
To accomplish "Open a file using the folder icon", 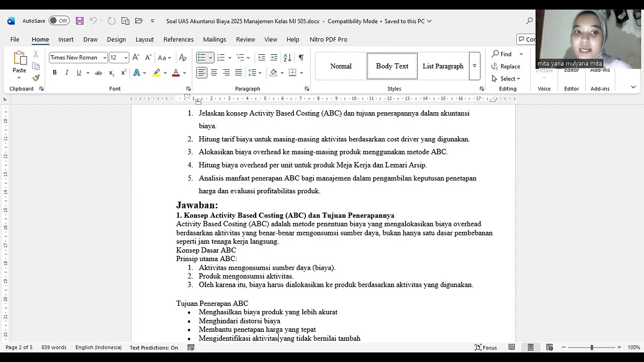I will tap(139, 21).
